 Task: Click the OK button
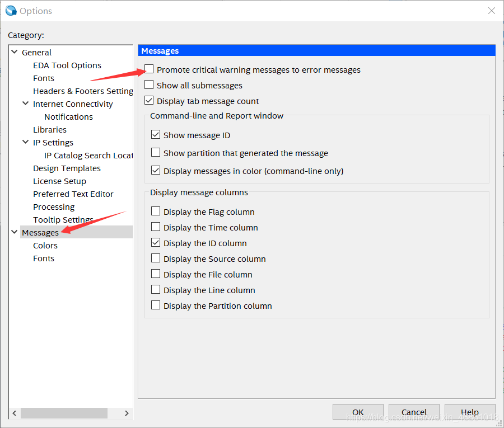[x=358, y=412]
